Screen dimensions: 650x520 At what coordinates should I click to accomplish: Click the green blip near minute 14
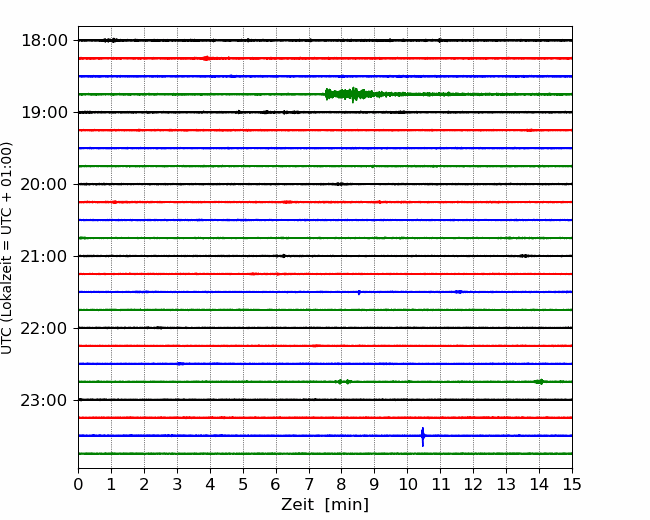[x=539, y=381]
